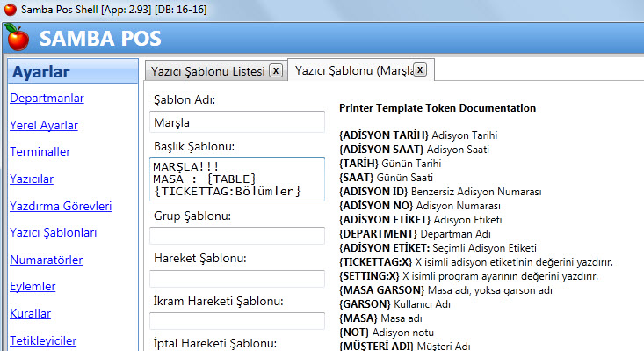Close the Yazıcı Şablonu Listesi tab

tap(276, 70)
